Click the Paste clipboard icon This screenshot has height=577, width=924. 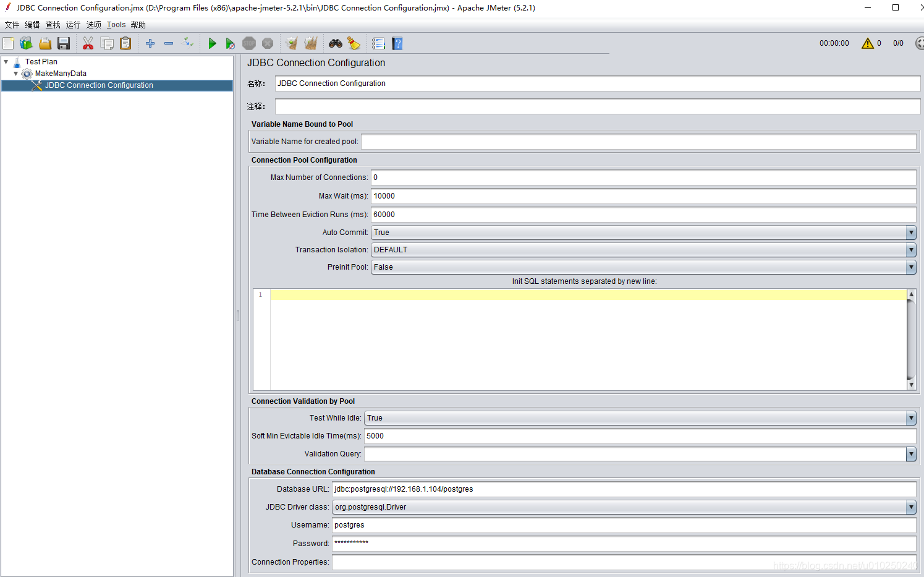(x=125, y=43)
